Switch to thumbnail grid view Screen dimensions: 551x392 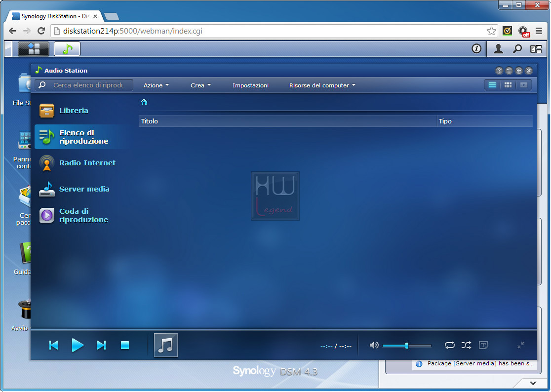pyautogui.click(x=508, y=85)
